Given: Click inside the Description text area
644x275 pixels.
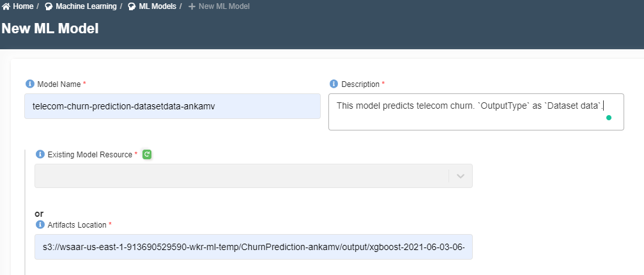Looking at the screenshot, I should click(476, 112).
